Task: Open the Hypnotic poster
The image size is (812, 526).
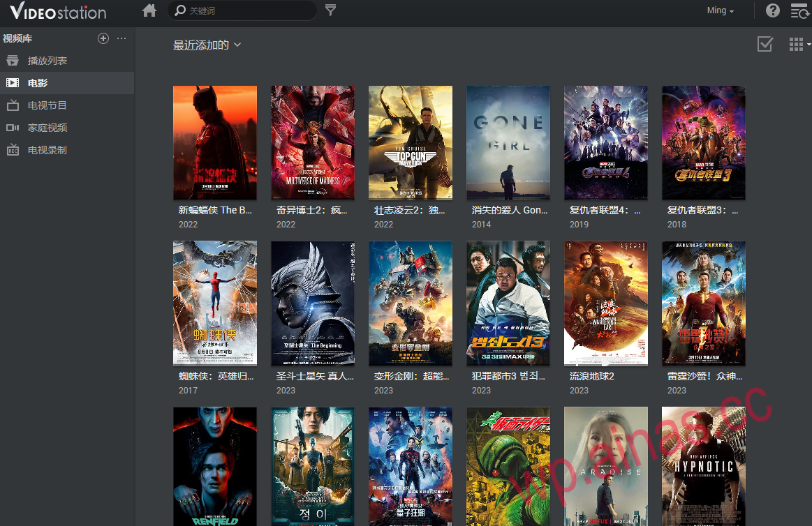Action: click(704, 467)
